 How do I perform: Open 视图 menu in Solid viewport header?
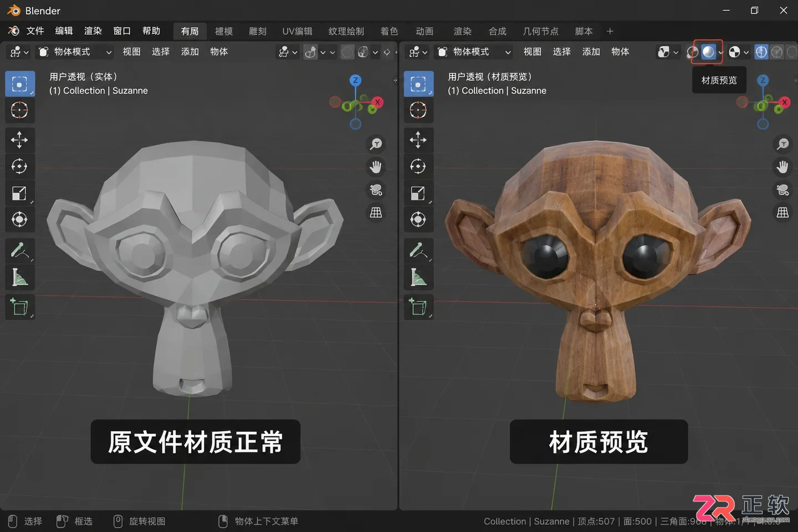[x=131, y=52]
